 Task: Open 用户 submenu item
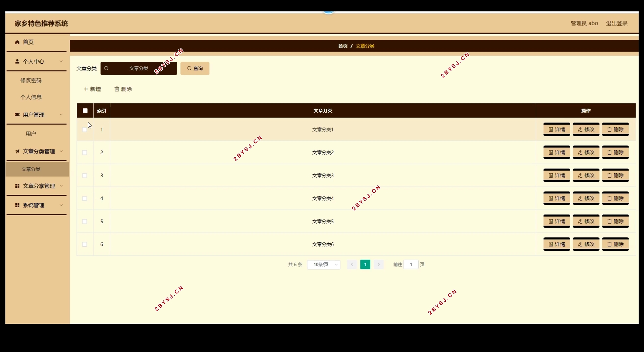[31, 134]
